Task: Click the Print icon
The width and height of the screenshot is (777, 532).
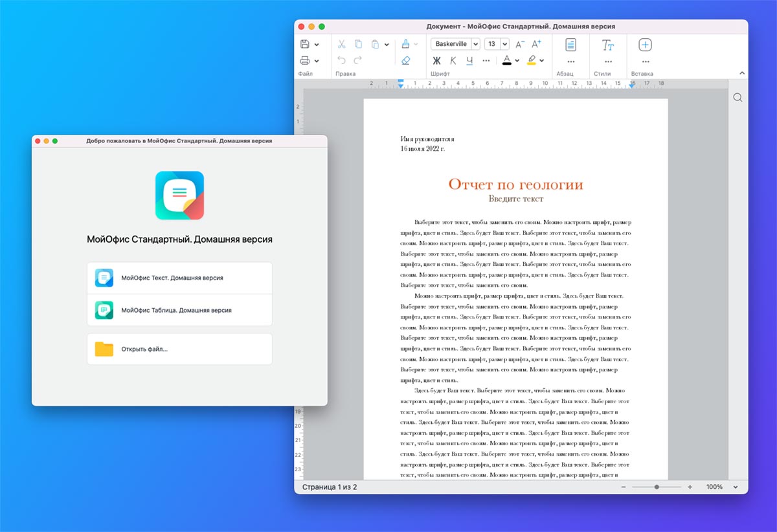Action: point(305,61)
